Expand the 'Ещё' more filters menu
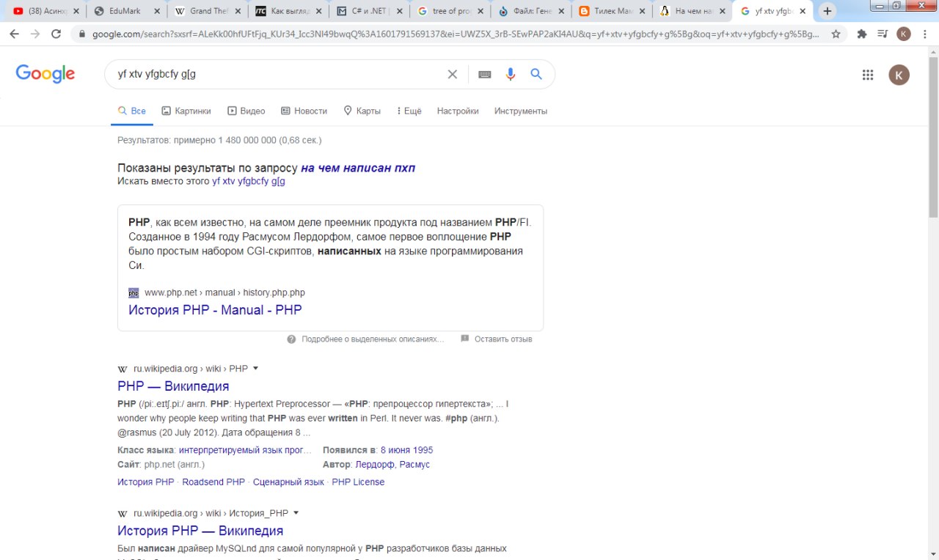Screen dimensions: 939x560 pos(409,111)
